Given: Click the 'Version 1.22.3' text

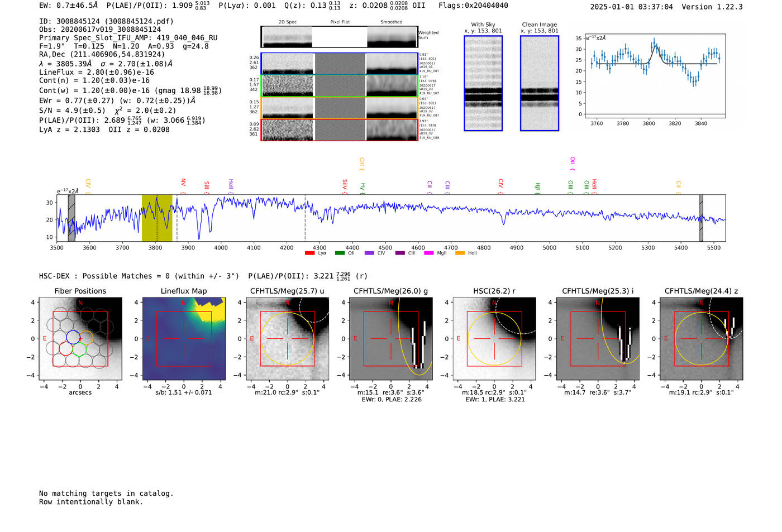Looking at the screenshot, I should (x=712, y=7).
